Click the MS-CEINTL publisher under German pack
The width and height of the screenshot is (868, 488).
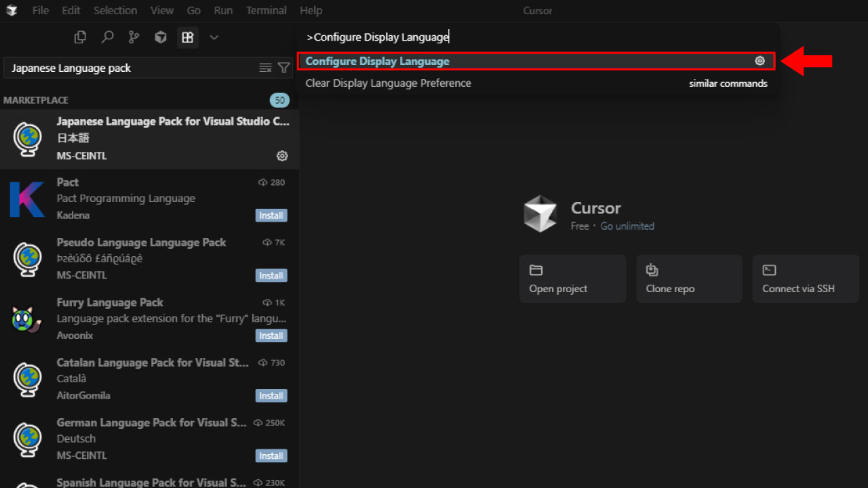(x=82, y=455)
